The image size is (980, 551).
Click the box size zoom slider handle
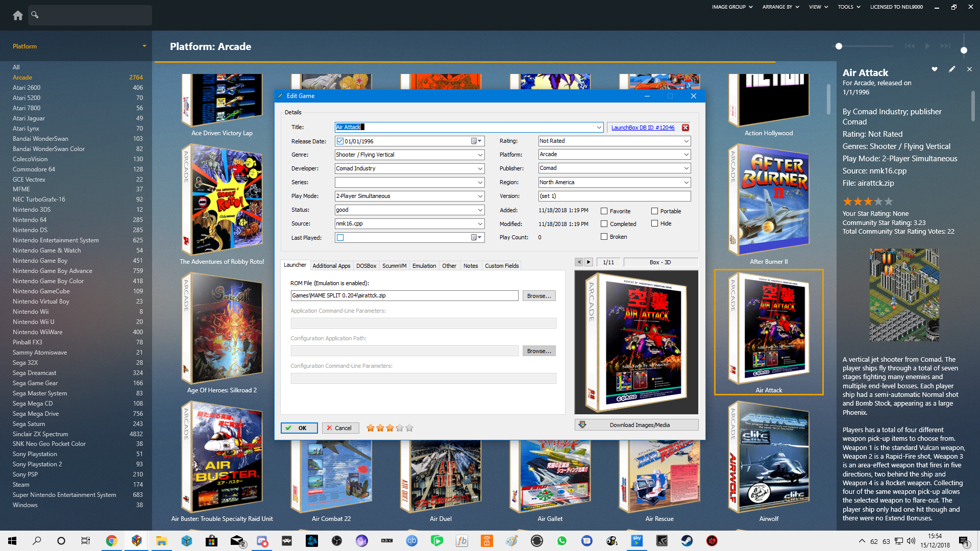coord(839,46)
